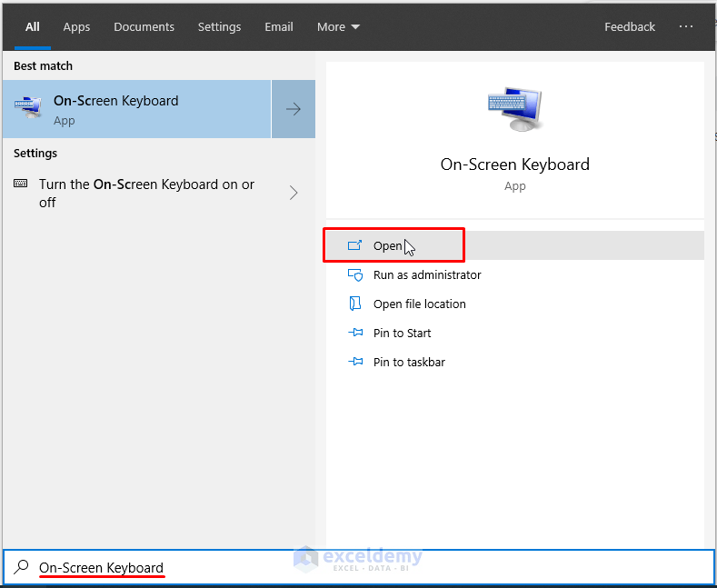Click the Feedback button
Screen dimensions: 717x588
pyautogui.click(x=629, y=27)
